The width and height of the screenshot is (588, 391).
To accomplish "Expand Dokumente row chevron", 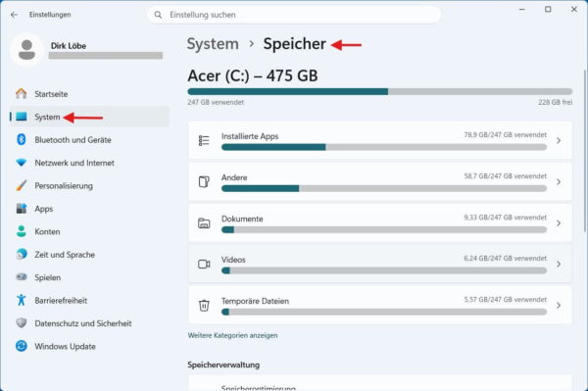I will [559, 223].
